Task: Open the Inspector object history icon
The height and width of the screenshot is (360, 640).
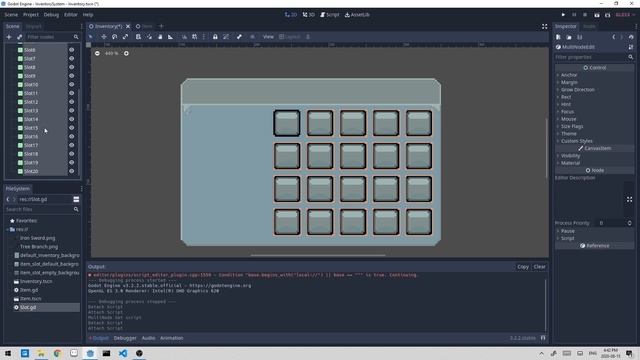Action: coord(631,37)
